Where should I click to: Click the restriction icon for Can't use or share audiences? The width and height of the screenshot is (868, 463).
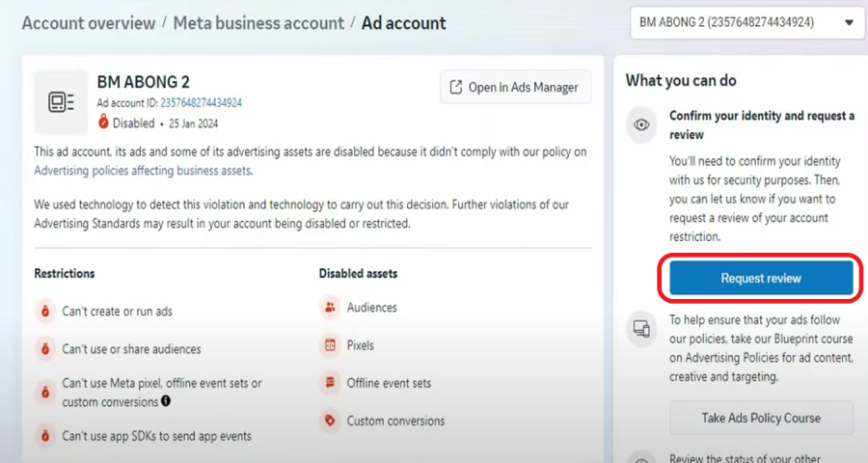coord(45,349)
